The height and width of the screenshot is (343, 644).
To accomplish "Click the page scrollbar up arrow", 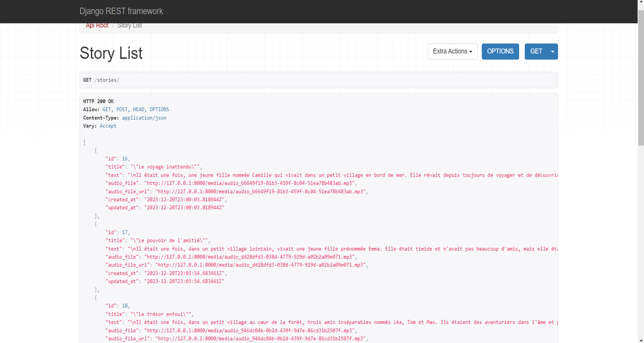I will click(641, 2).
